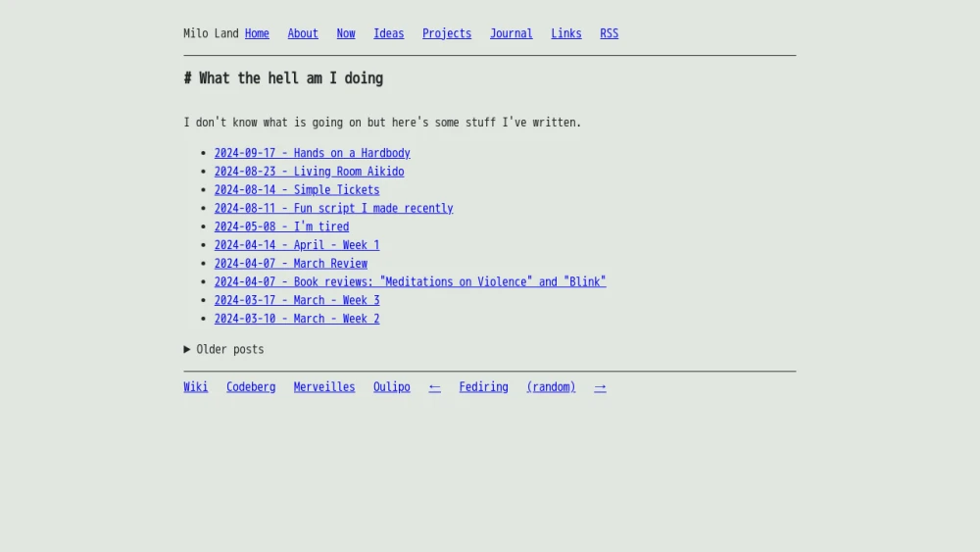Expand the Older posts disclosure triangle
Viewport: 980px width, 552px height.
(x=187, y=349)
